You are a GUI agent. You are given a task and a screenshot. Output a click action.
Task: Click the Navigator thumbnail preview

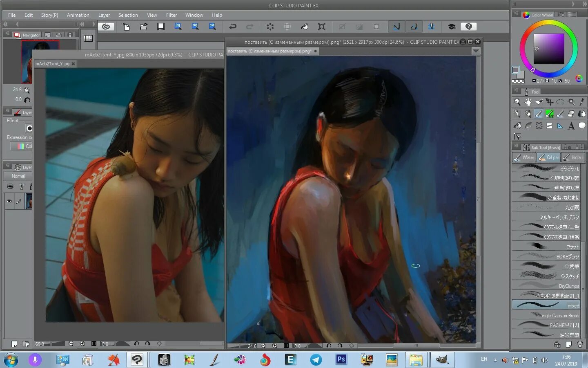40,61
